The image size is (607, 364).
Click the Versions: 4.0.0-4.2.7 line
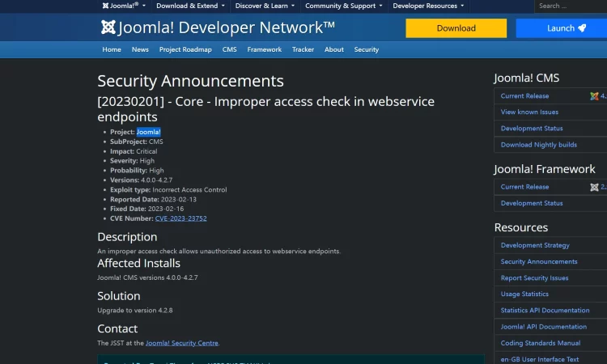[x=142, y=180]
